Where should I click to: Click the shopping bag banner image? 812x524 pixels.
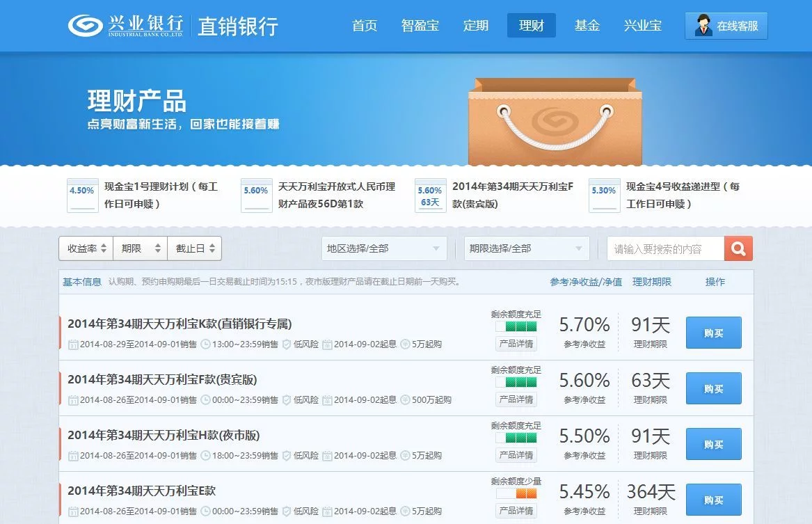pyautogui.click(x=555, y=122)
